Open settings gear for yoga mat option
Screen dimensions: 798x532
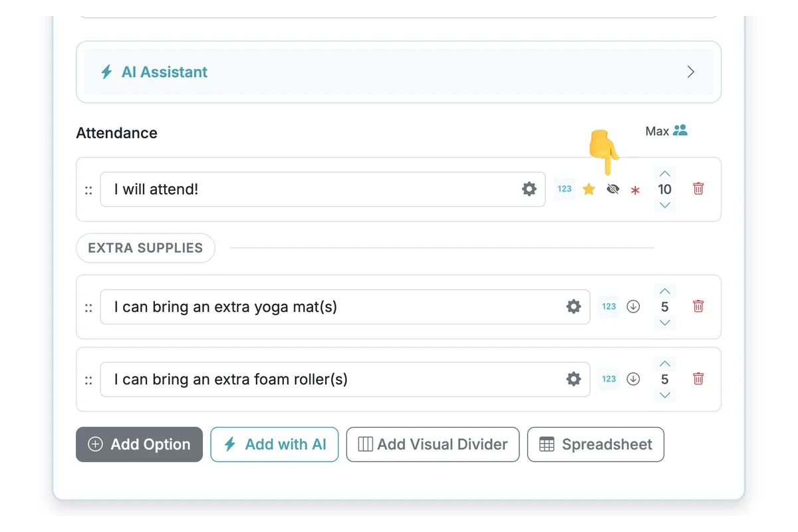[573, 307]
